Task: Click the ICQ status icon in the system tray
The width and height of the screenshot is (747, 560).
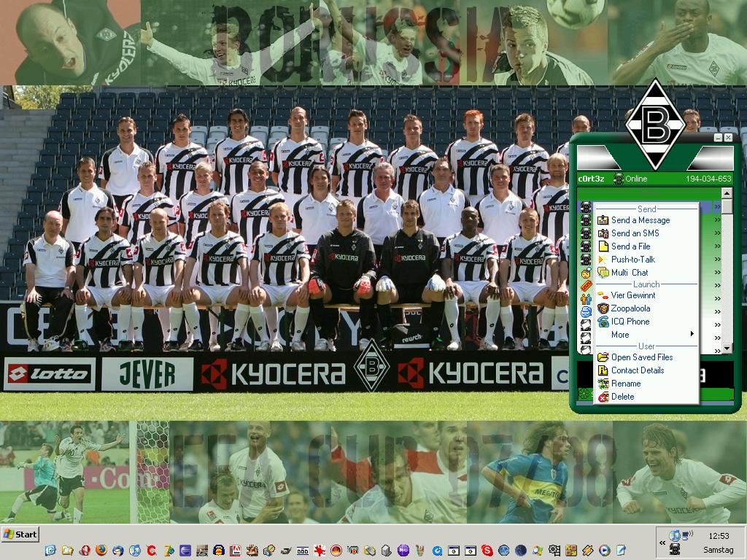Action: coord(675,549)
